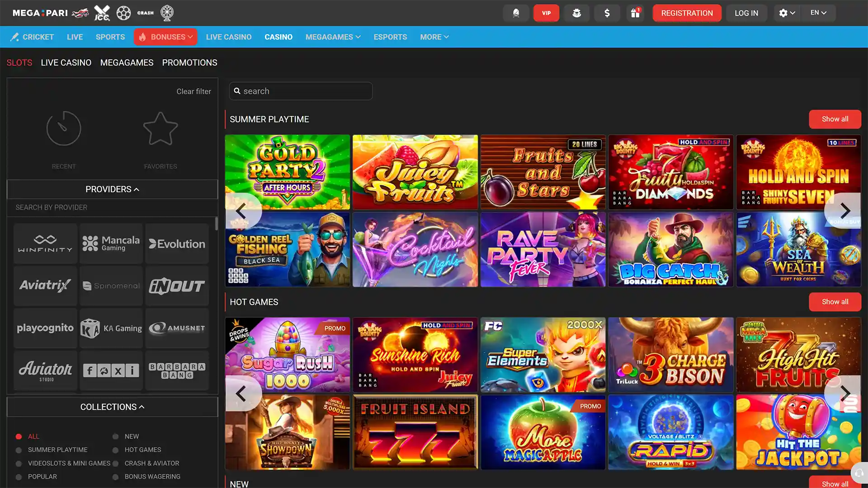This screenshot has height=488, width=868.
Task: Open the Gold Party 2 After Hours game
Action: [288, 172]
